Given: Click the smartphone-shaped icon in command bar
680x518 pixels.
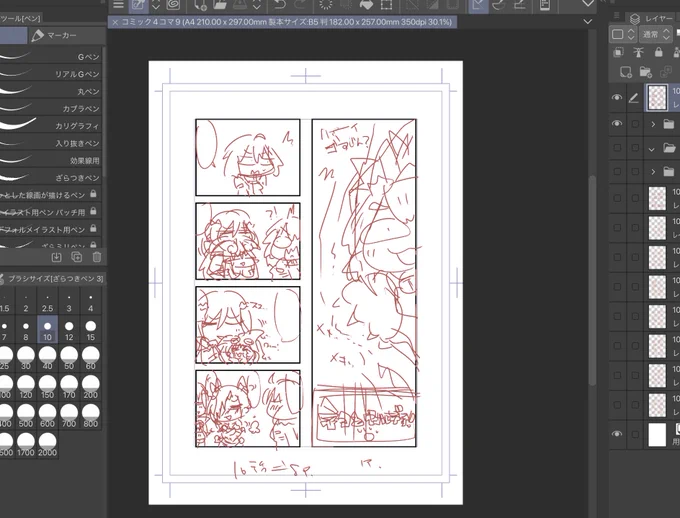Looking at the screenshot, I should 545,5.
